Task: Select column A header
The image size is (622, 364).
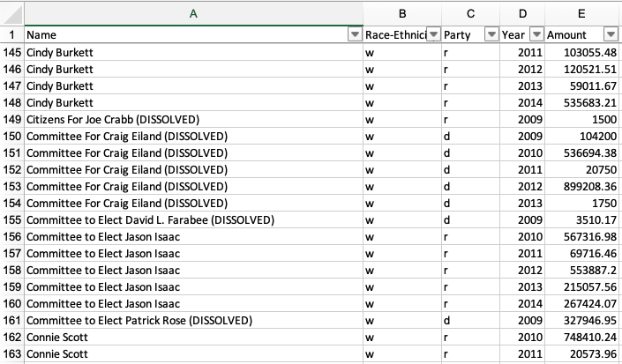Action: 193,14
